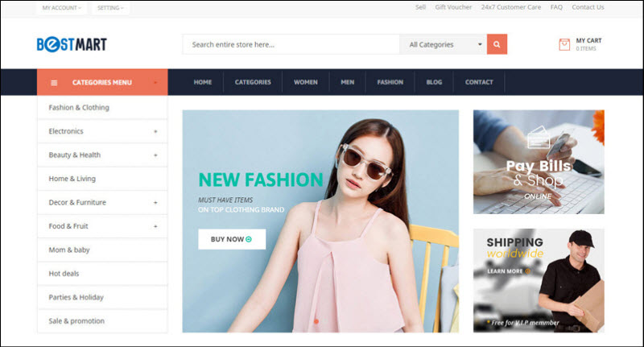Screen dimensions: 644x347
Task: Click the BestMart logo
Action: [72, 44]
